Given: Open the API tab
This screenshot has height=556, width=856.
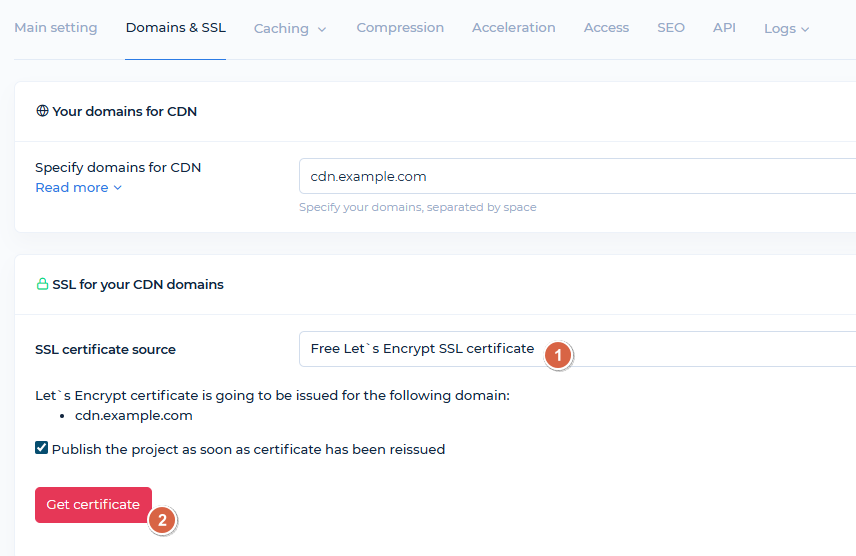Looking at the screenshot, I should point(724,28).
